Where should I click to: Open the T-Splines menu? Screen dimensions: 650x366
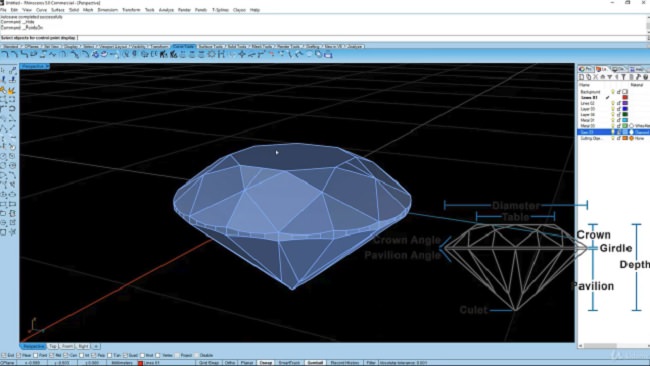(x=220, y=10)
